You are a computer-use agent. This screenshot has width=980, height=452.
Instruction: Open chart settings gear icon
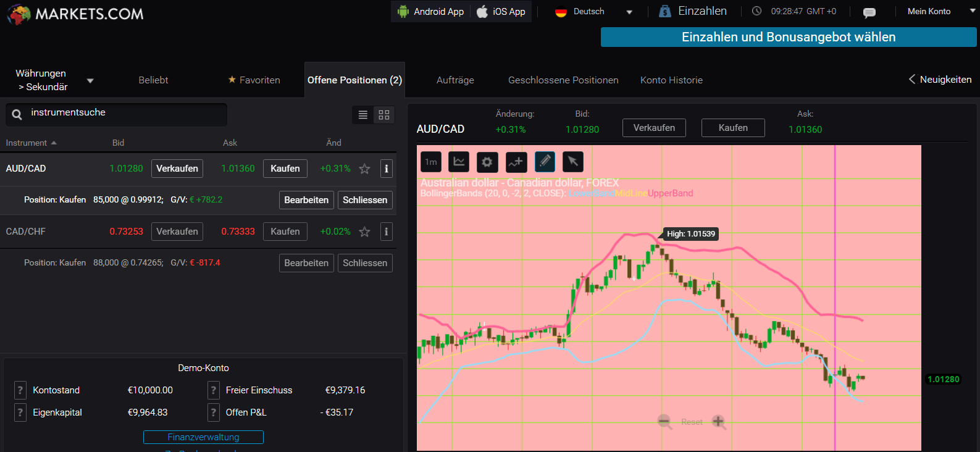click(x=487, y=162)
